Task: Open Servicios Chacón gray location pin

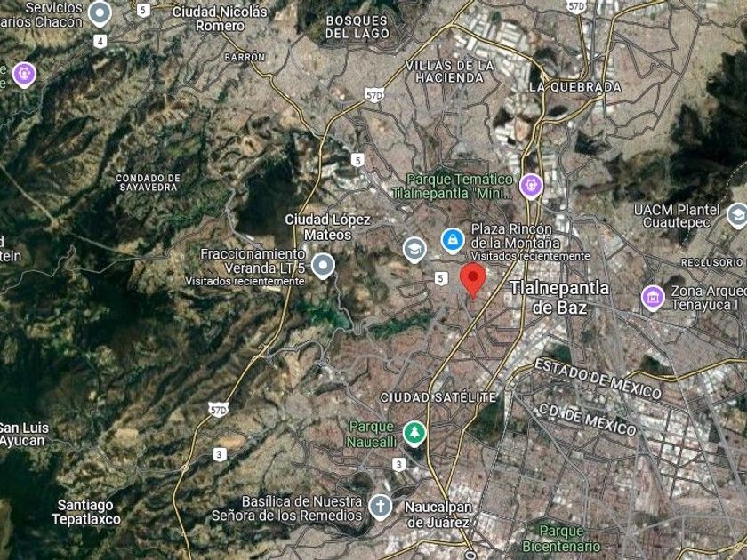Action: (100, 13)
